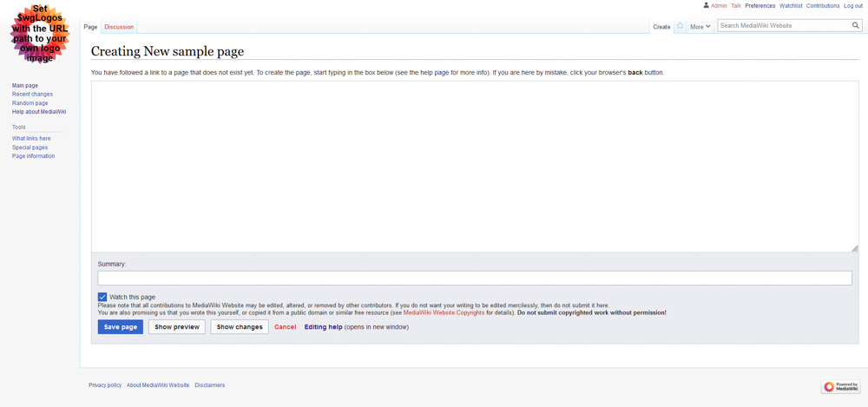The image size is (868, 407).
Task: Select the Create tab
Action: click(661, 27)
